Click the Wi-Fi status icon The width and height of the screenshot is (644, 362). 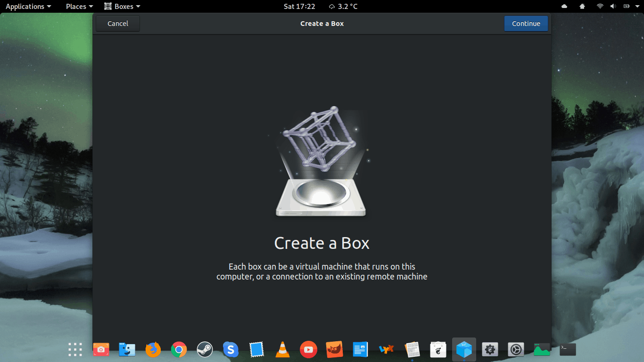coord(600,7)
